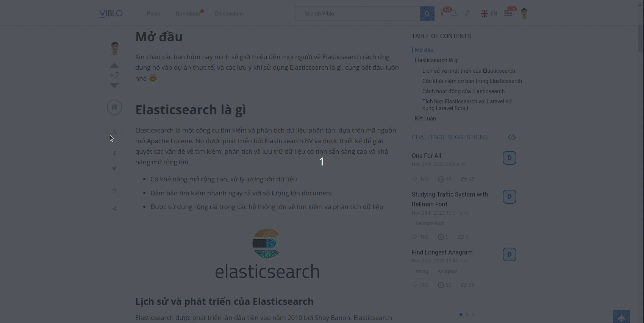Viewport: 644px width, 323px height.
Task: Click the D badge for Find Longest Anagram
Action: (x=510, y=254)
